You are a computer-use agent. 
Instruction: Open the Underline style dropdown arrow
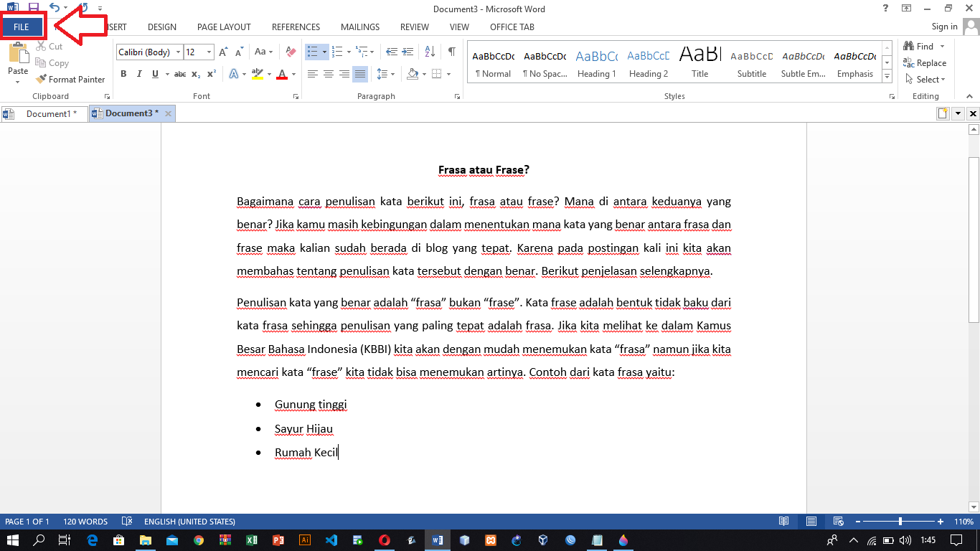(x=166, y=74)
